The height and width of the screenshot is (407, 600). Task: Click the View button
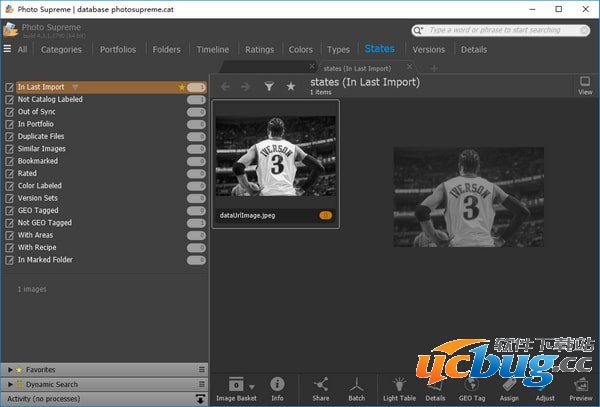click(585, 86)
